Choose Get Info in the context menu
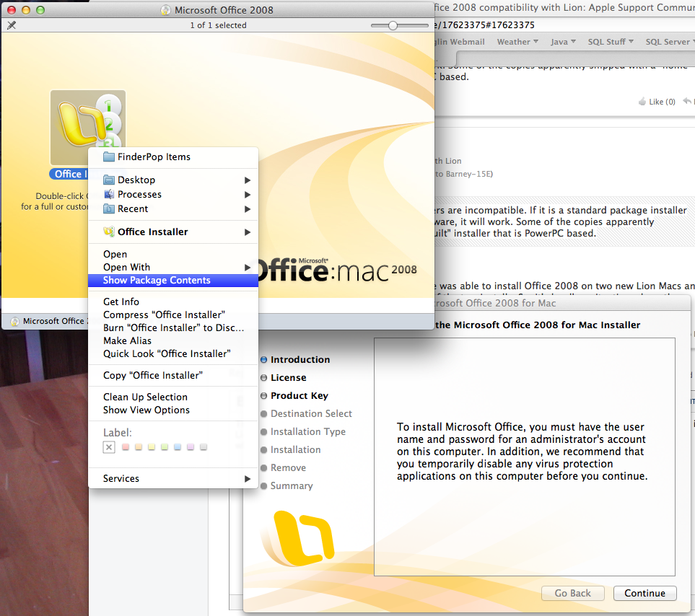The height and width of the screenshot is (616, 695). coord(173,302)
